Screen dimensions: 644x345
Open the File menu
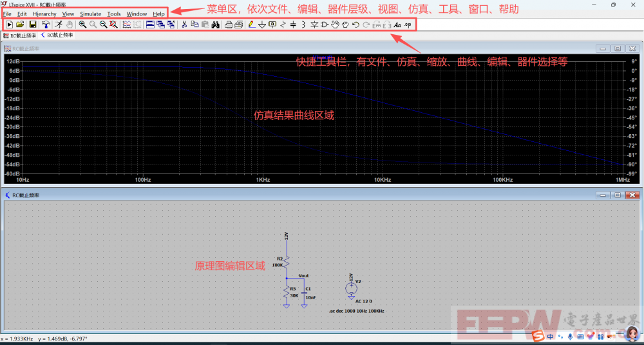[x=8, y=14]
